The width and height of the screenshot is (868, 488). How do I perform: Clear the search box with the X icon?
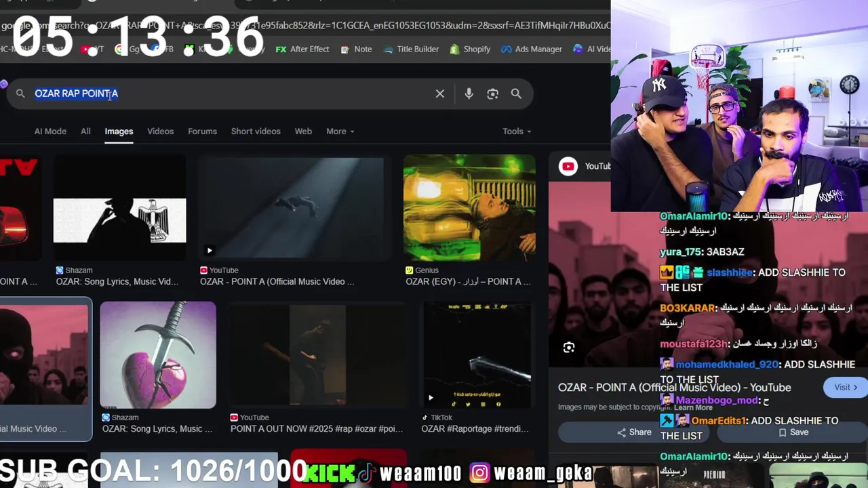coord(440,94)
